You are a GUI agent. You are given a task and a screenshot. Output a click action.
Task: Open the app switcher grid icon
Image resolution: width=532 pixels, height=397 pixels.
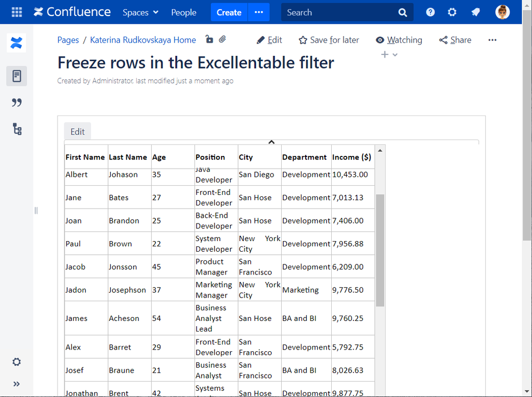click(17, 12)
